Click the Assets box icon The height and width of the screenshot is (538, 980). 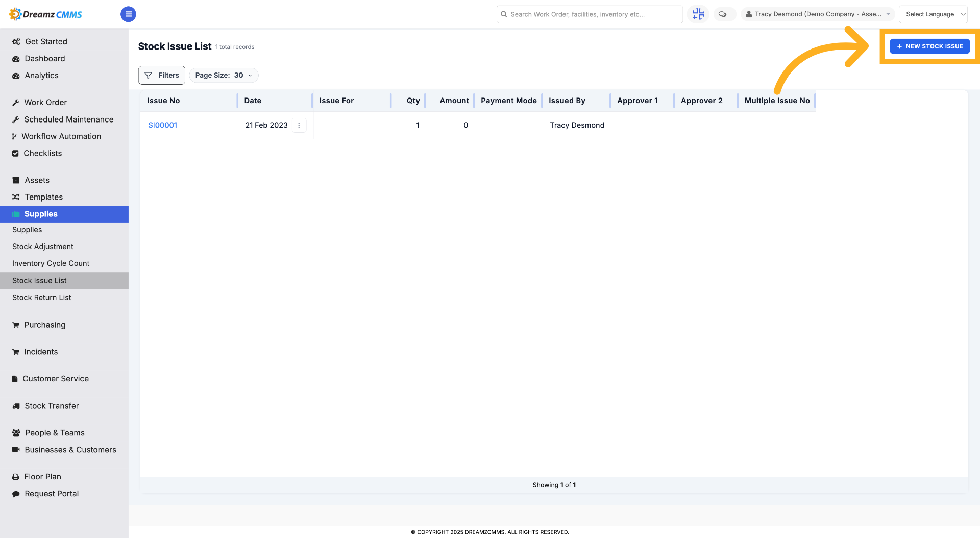[16, 180]
